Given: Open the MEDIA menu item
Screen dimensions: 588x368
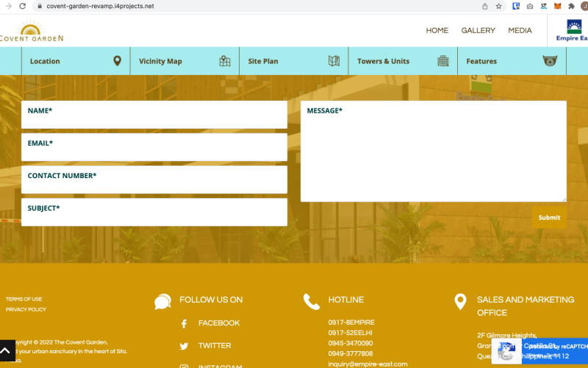Looking at the screenshot, I should click(x=520, y=30).
